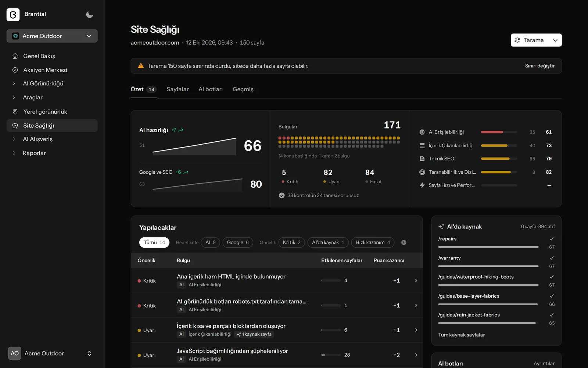Image resolution: width=588 pixels, height=368 pixels.
Task: Open the account switcher at bottom left
Action: 52,353
